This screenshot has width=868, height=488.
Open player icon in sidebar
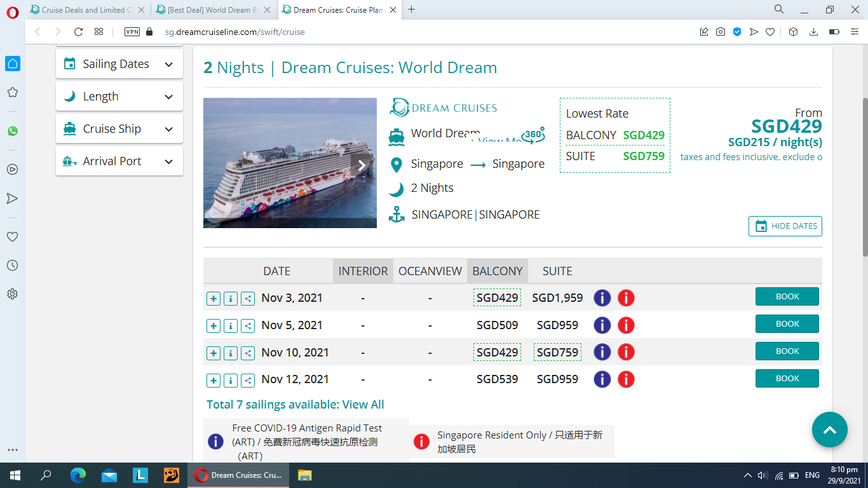point(12,169)
